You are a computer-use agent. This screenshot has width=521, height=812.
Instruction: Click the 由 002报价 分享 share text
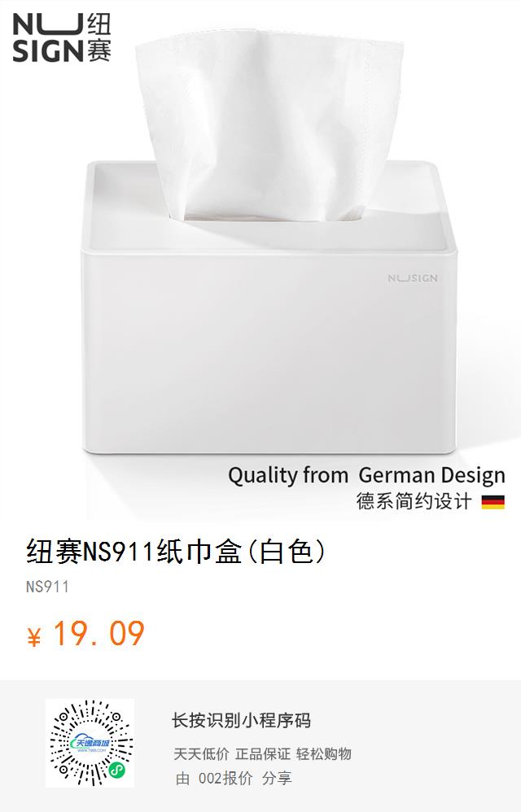click(x=233, y=779)
